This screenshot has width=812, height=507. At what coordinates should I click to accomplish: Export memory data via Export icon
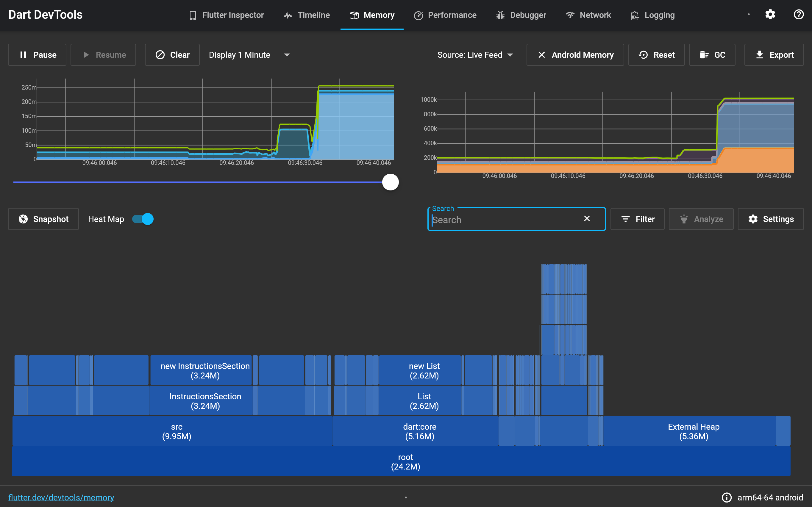(x=759, y=55)
